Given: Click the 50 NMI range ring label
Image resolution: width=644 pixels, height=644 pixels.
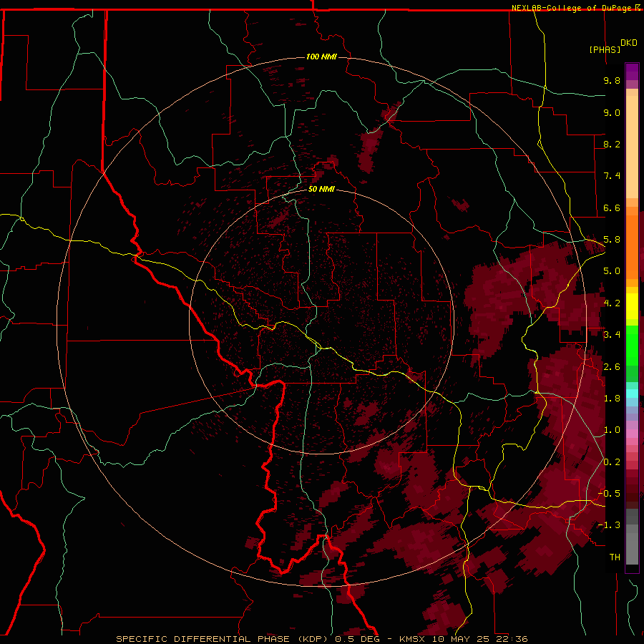Looking at the screenshot, I should coord(321,190).
